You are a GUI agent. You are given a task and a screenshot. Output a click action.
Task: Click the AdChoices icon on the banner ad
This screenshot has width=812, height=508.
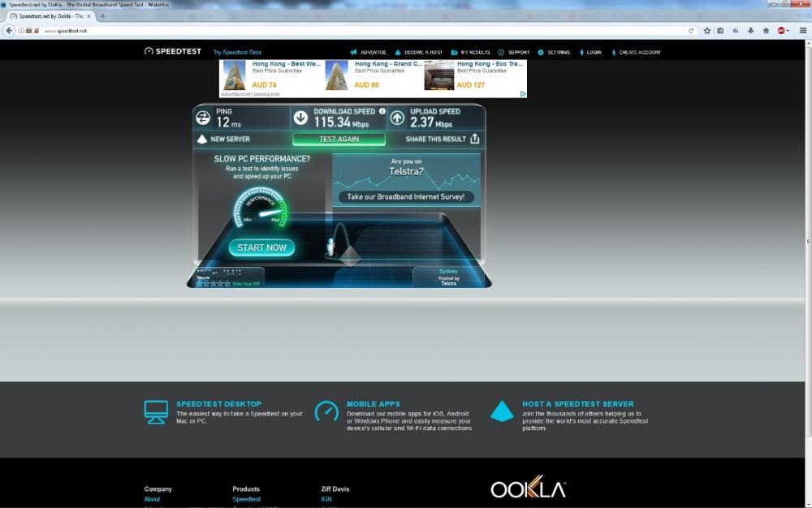tap(523, 93)
